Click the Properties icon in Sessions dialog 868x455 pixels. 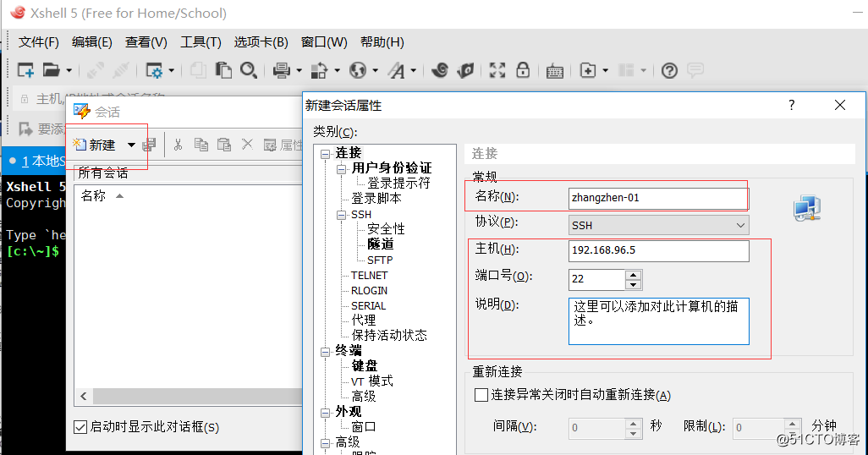pyautogui.click(x=270, y=145)
